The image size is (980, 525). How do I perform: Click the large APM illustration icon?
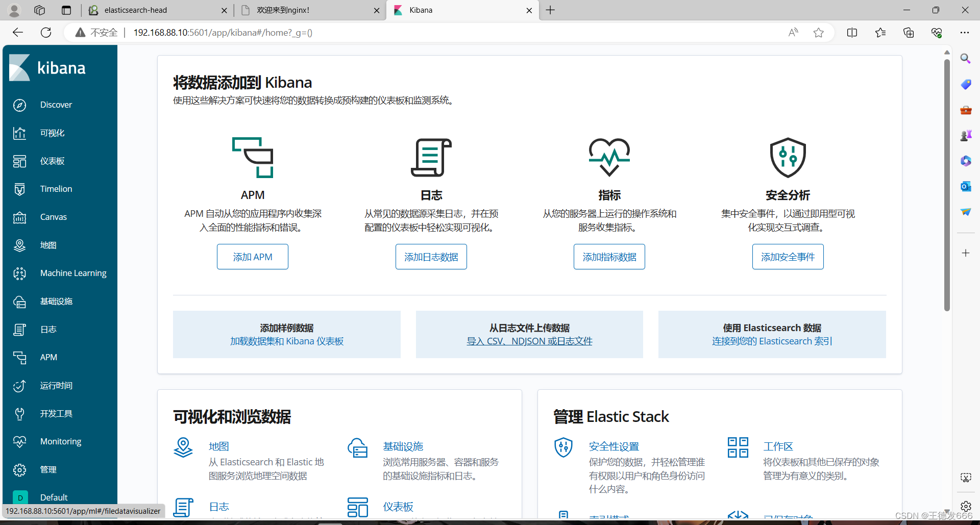253,157
